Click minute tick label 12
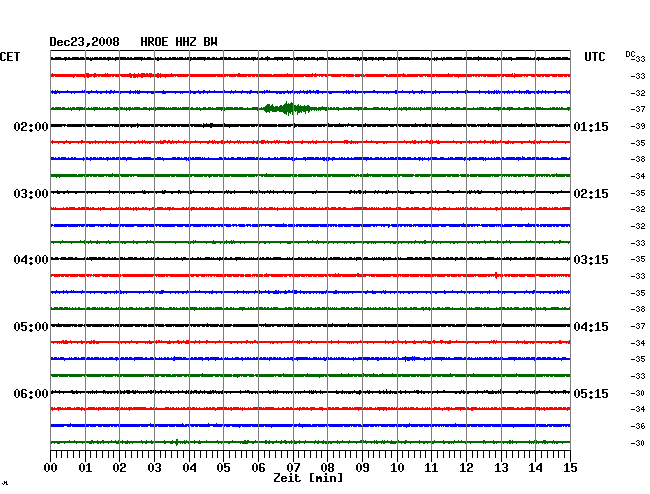Screen dimensions: 650x494 click(466, 467)
